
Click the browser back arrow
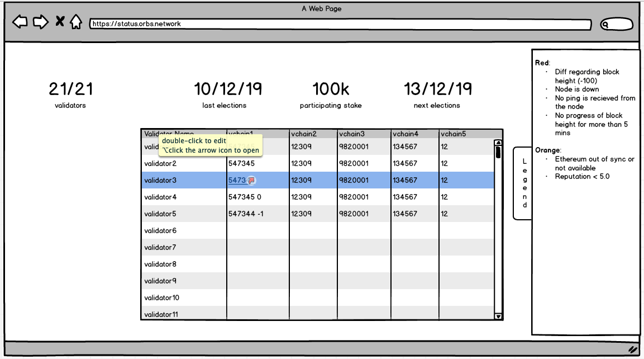click(20, 22)
